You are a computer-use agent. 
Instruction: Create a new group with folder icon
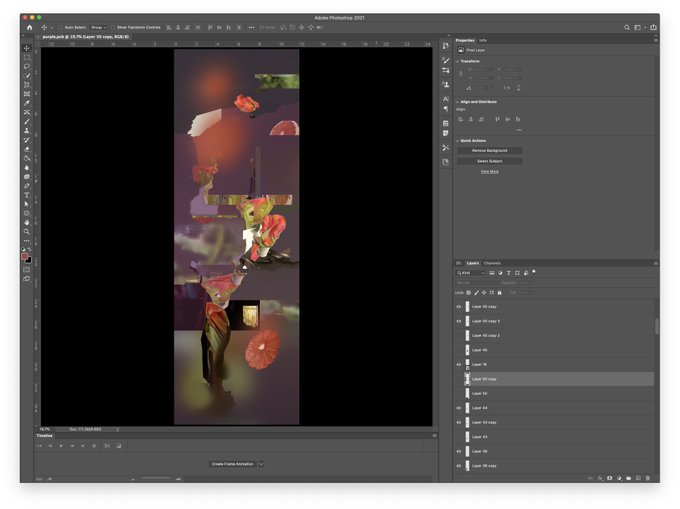(628, 478)
